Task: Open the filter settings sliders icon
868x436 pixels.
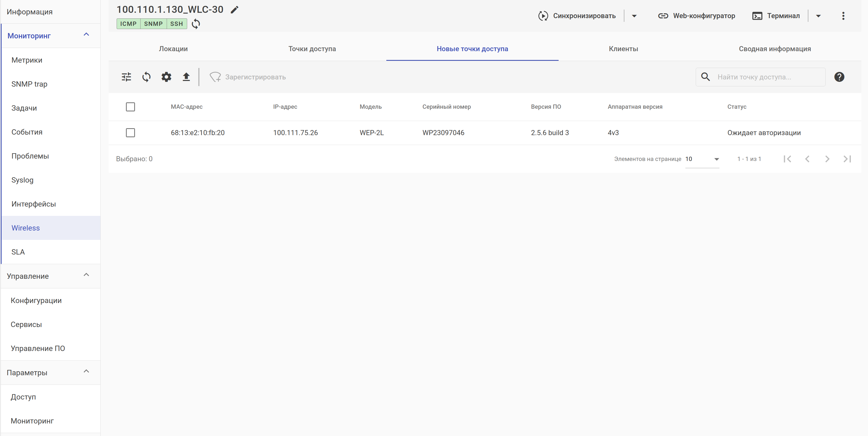Action: point(126,77)
